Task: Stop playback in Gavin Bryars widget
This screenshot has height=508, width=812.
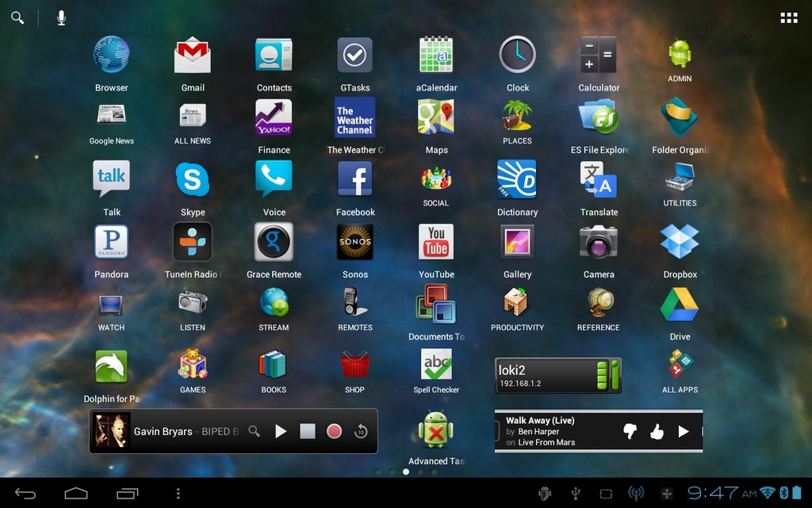Action: point(308,431)
